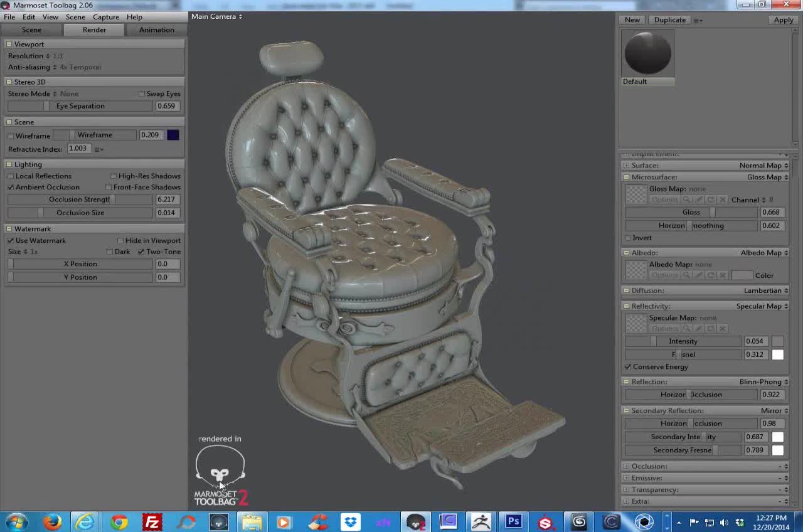Viewport: 803px width, 532px height.
Task: Click the Albedo Map reload icon
Action: coord(711,275)
